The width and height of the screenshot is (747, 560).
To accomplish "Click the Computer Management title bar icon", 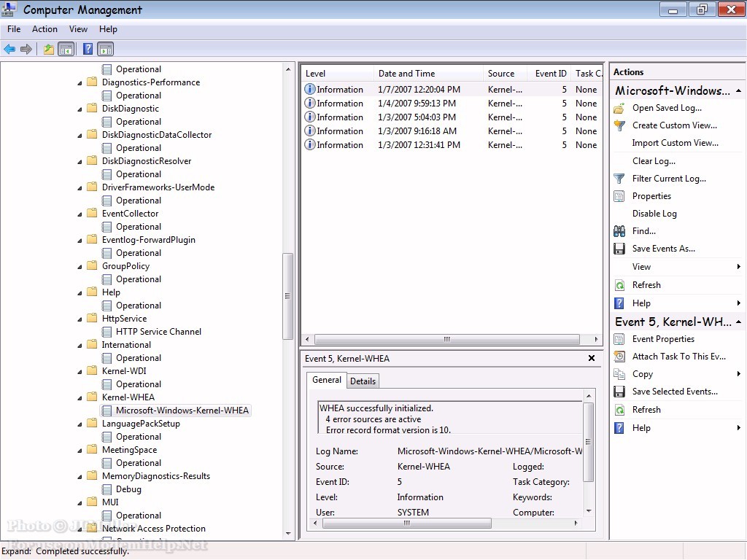I will pyautogui.click(x=9, y=9).
